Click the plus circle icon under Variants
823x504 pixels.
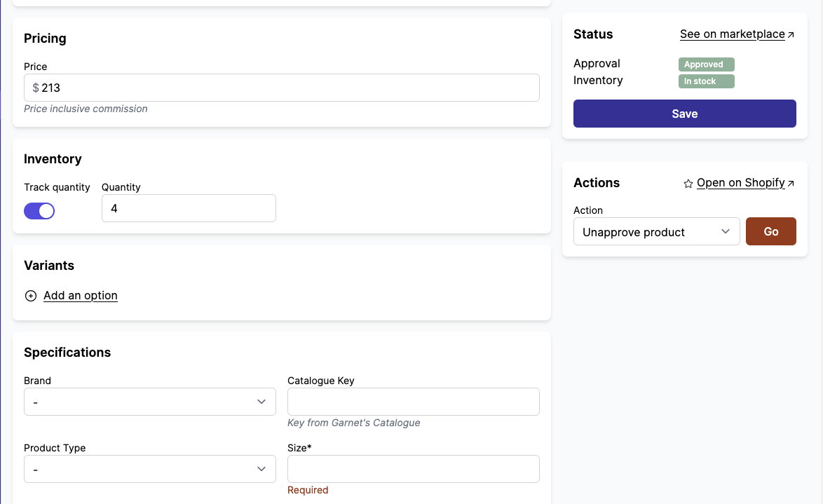(31, 296)
